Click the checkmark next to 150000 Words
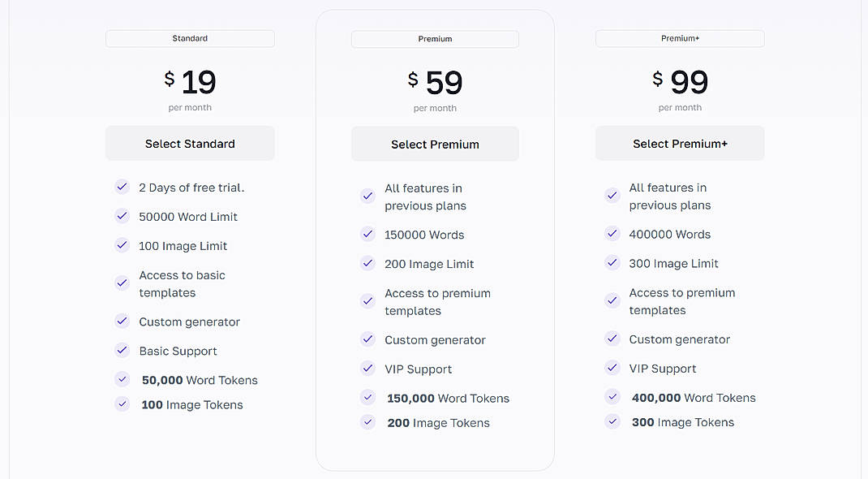Viewport: 868px width, 479px height. [x=367, y=234]
